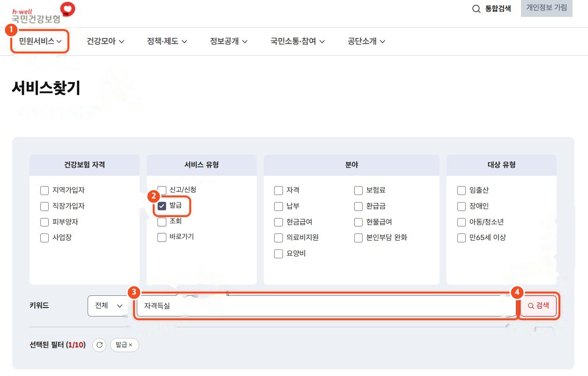This screenshot has width=588, height=376.
Task: Check the 요양비 checkbox
Action: coord(278,254)
